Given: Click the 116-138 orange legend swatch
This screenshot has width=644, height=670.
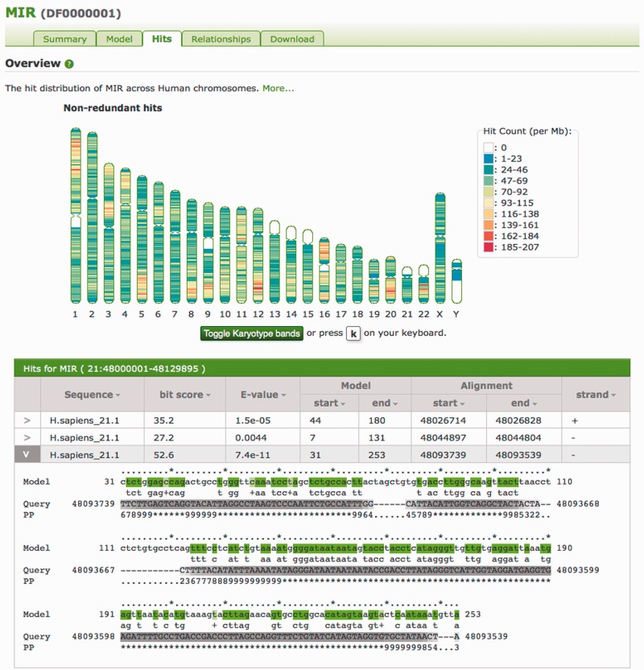Looking at the screenshot, I should 489,214.
